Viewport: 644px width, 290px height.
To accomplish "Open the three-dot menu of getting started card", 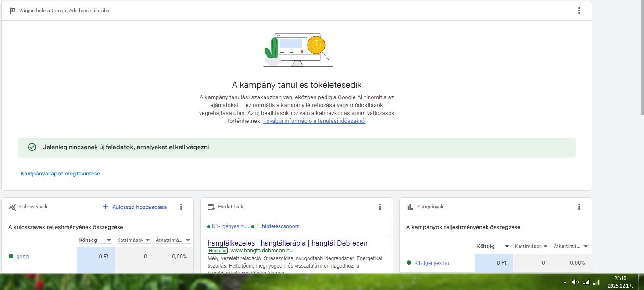I will point(579,11).
